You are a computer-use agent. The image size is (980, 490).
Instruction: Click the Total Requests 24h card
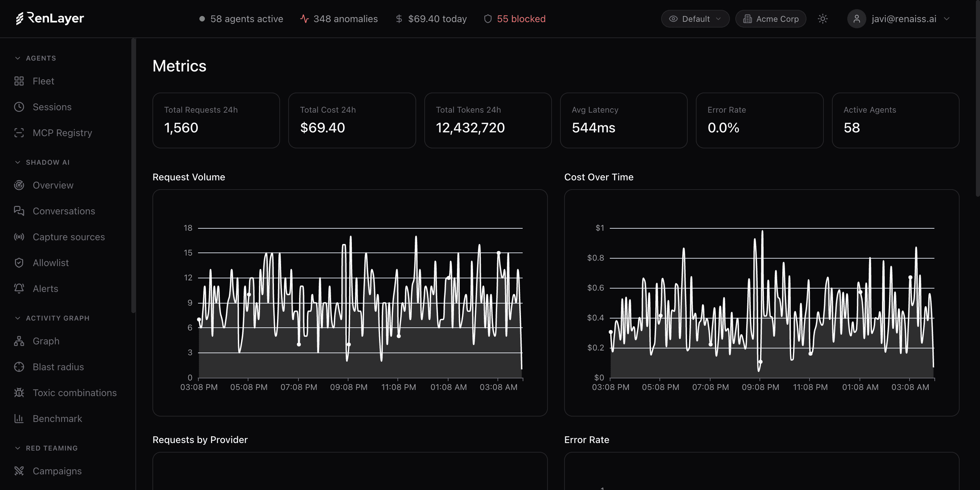[216, 120]
